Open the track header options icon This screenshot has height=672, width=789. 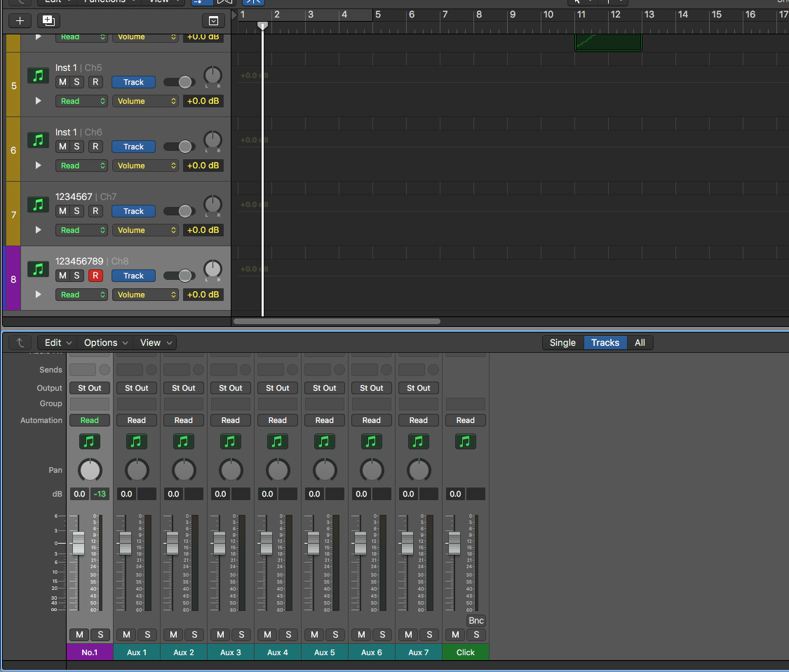click(x=213, y=20)
